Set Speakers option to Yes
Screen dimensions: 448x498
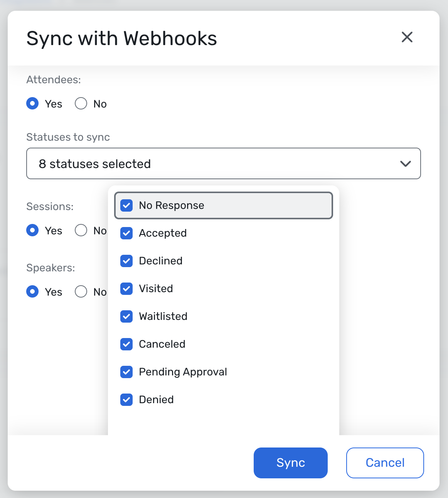click(32, 292)
